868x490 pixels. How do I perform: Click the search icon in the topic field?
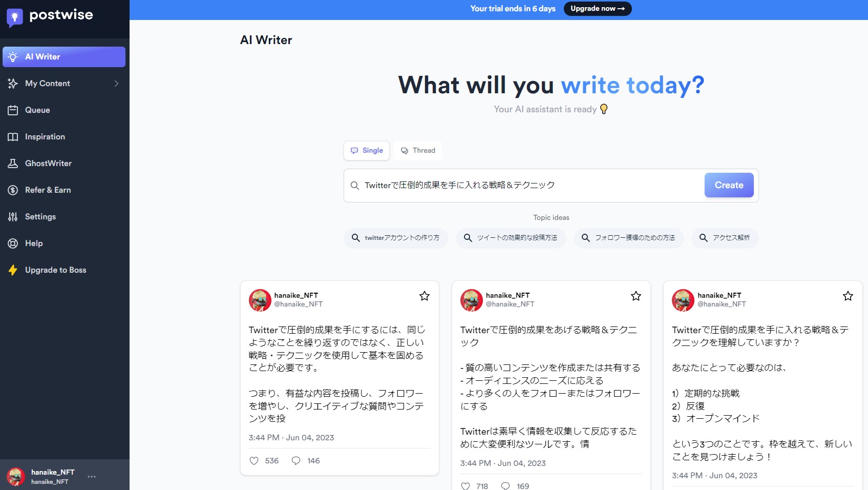tap(354, 186)
